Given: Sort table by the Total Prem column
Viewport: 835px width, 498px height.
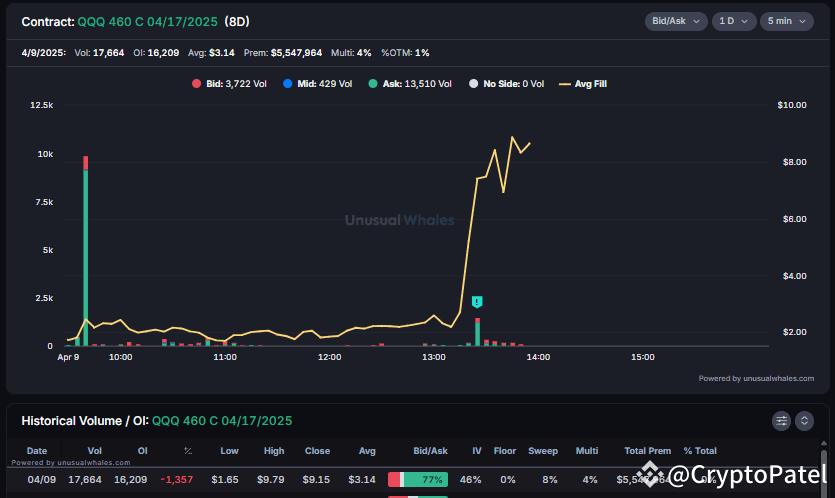Looking at the screenshot, I should 648,451.
